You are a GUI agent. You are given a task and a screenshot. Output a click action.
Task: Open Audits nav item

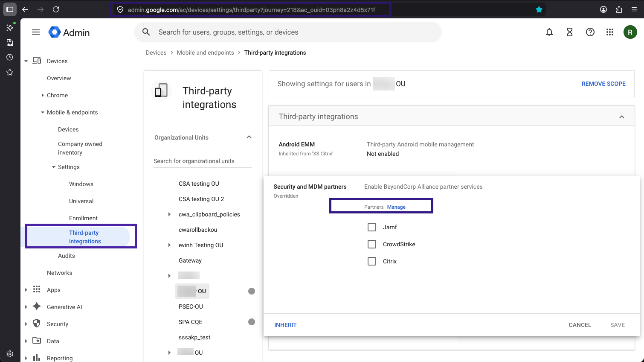(x=67, y=256)
